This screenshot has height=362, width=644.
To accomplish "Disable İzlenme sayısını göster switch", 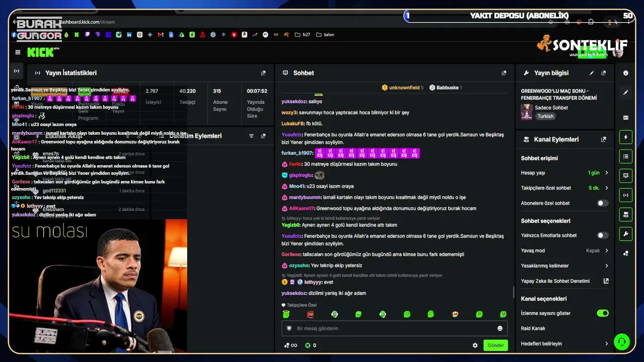I will 602,313.
